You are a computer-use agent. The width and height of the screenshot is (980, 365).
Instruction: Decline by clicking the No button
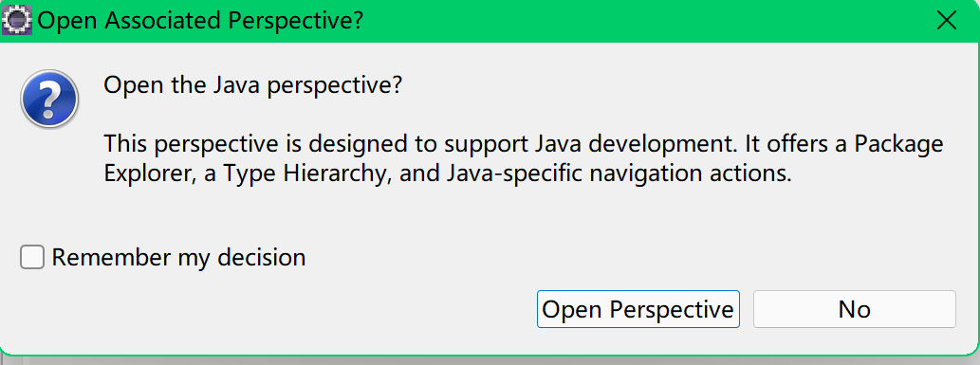pos(855,309)
